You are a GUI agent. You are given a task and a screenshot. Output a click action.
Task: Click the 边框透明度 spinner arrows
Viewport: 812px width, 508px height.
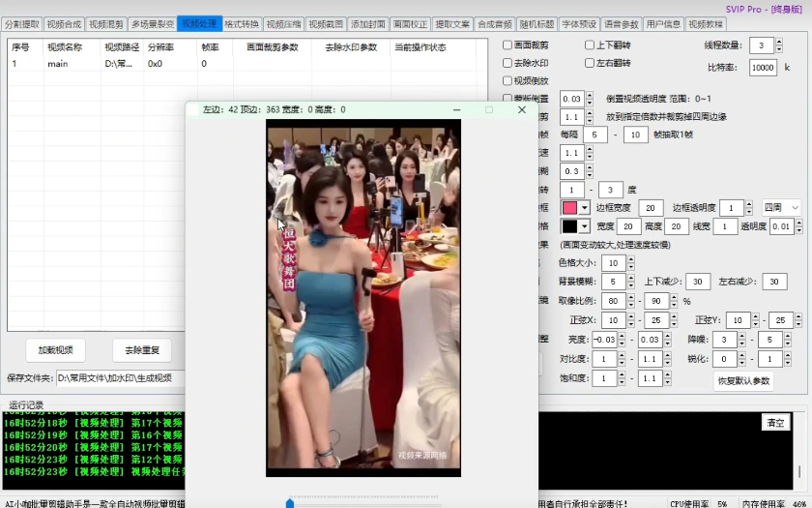[748, 208]
